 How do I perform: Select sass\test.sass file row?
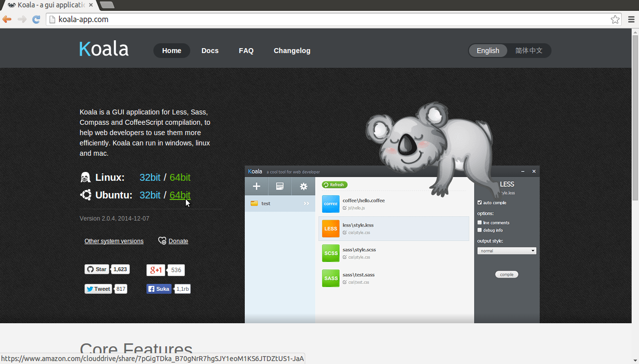[394, 278]
